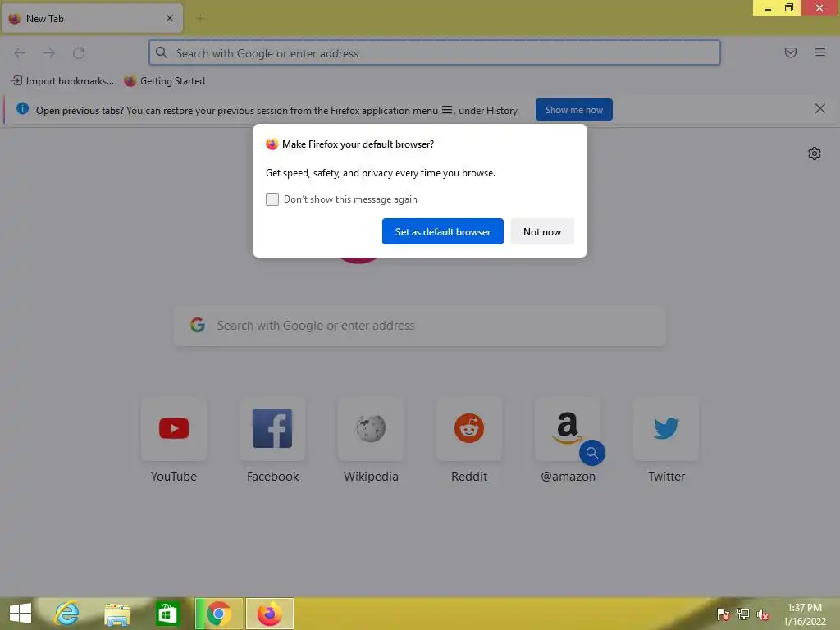Open the Reddit shortcut tile
This screenshot has height=630, width=840.
click(x=469, y=429)
